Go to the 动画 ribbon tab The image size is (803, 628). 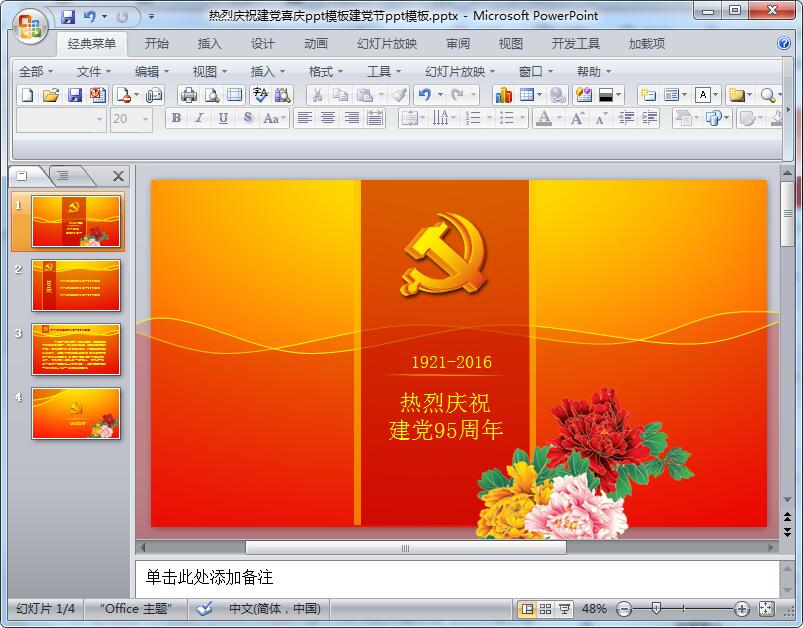316,44
